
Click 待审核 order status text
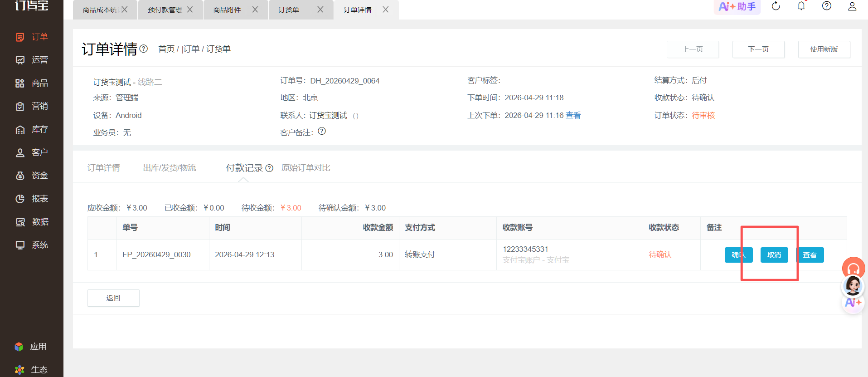pos(703,115)
